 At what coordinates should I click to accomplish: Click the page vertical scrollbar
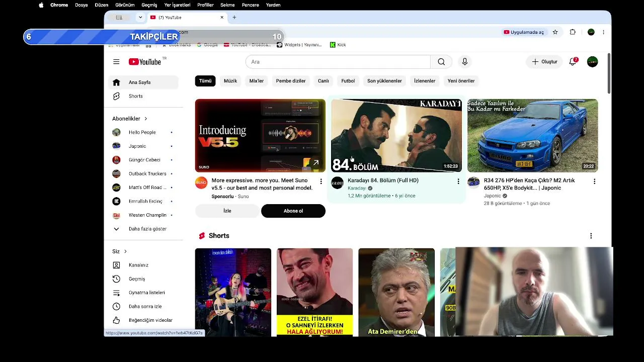pyautogui.click(x=609, y=73)
